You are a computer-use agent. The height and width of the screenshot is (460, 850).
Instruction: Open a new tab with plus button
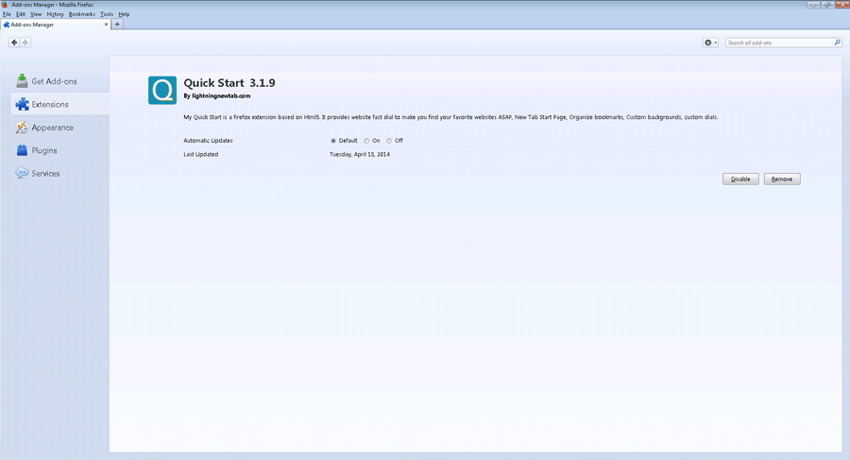tap(117, 24)
